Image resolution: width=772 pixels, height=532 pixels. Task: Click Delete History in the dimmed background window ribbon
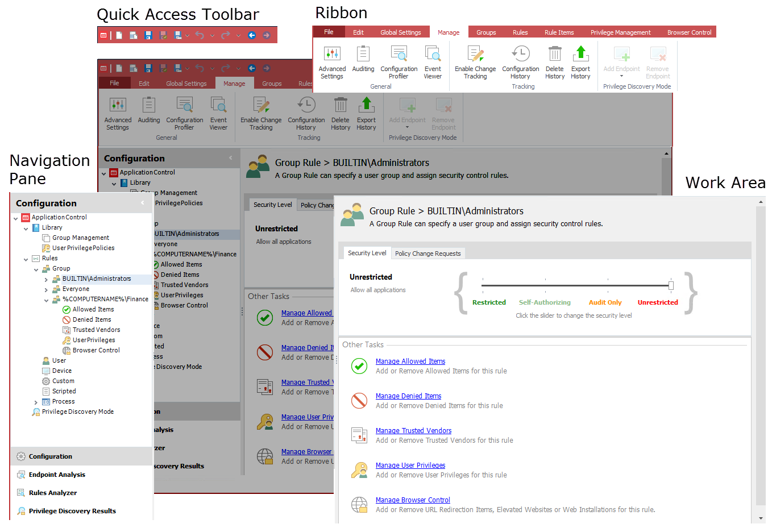click(341, 114)
